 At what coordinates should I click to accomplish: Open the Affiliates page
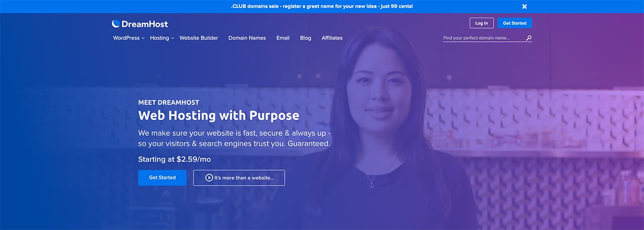[332, 38]
